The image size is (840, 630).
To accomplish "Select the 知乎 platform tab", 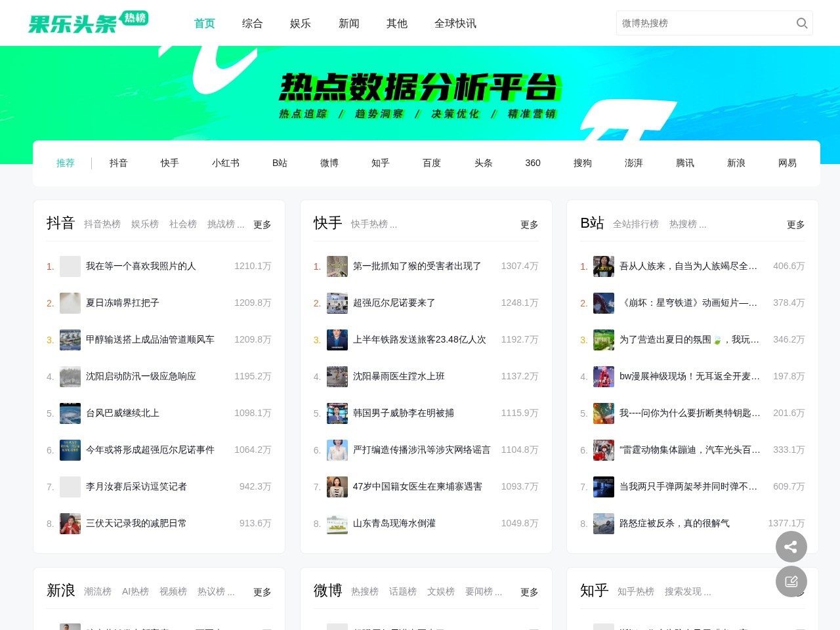I will pyautogui.click(x=381, y=163).
